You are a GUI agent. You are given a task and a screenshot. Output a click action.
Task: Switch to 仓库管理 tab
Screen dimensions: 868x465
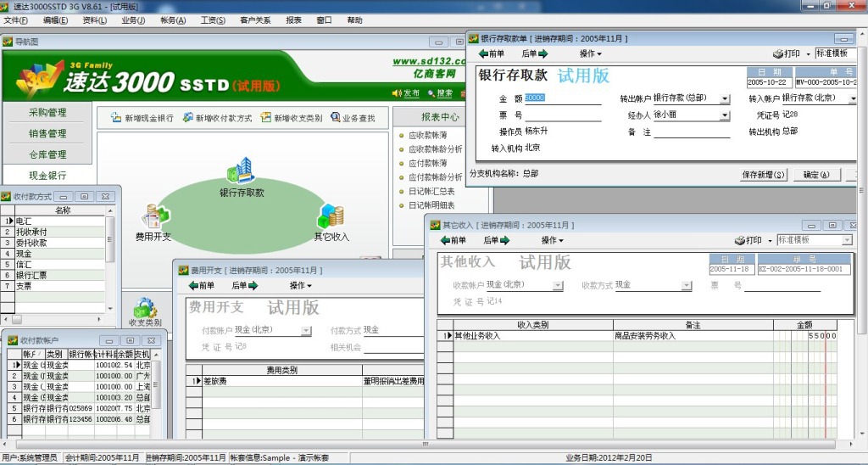(x=47, y=154)
